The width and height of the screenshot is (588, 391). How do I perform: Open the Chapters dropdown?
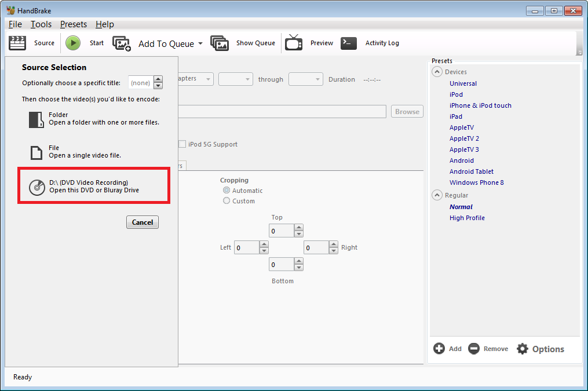(196, 79)
